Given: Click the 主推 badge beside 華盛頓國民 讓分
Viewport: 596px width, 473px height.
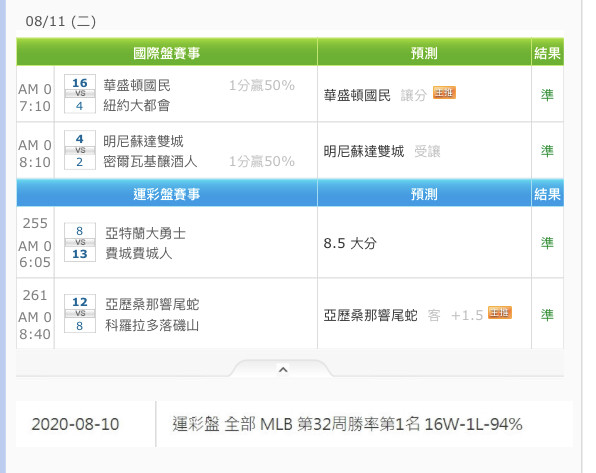Looking at the screenshot, I should pyautogui.click(x=444, y=92).
